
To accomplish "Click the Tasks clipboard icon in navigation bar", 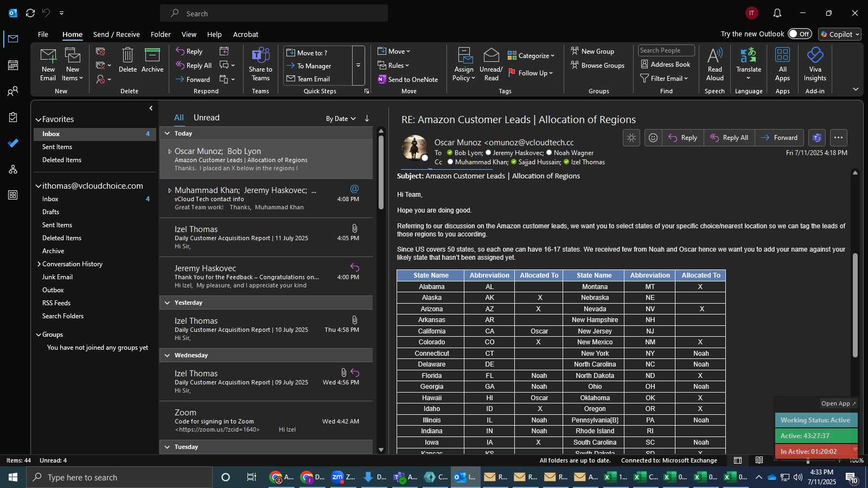I will click(x=13, y=117).
